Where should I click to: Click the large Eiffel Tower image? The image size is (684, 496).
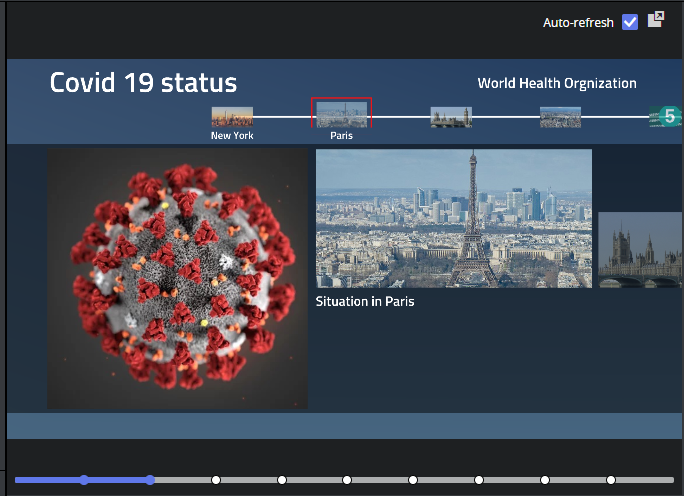coord(453,218)
